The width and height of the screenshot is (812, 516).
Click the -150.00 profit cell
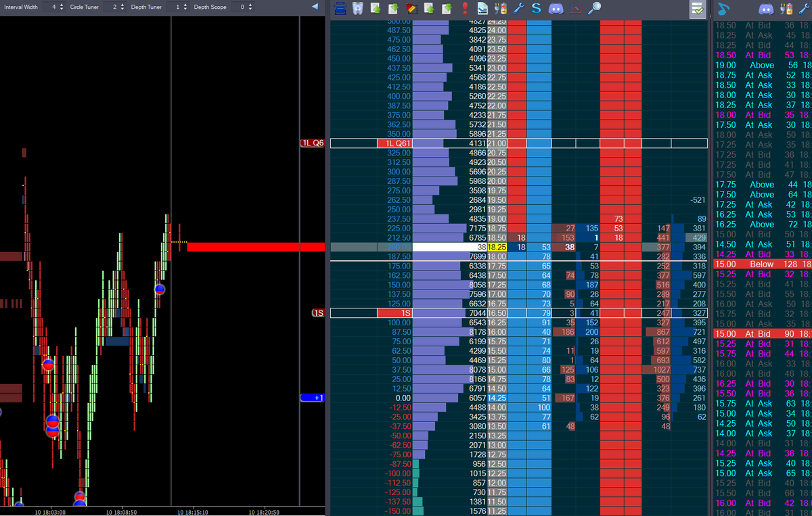394,511
